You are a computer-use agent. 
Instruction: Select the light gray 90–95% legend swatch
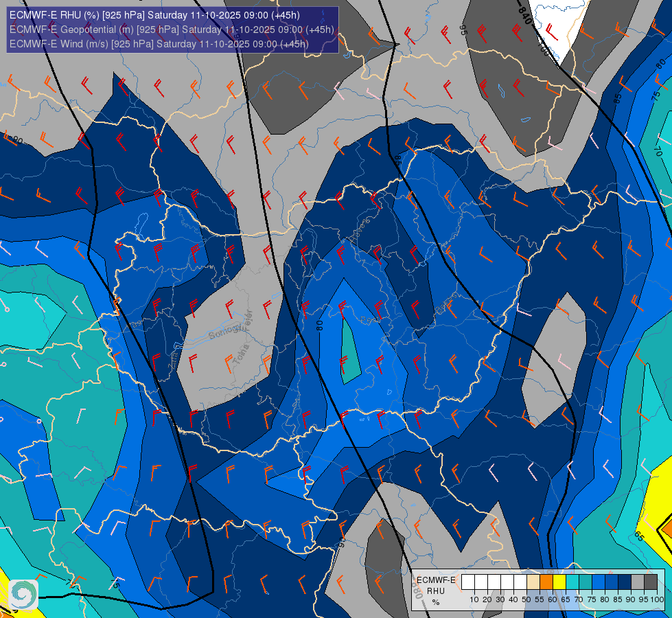638,582
